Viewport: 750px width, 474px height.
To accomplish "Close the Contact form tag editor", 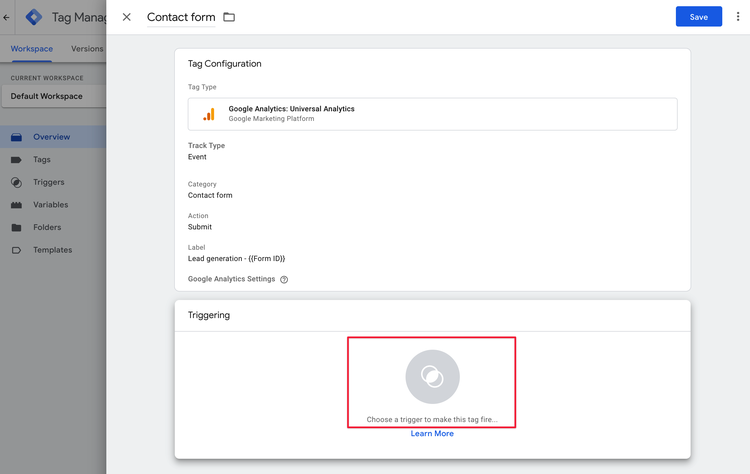I will tap(127, 17).
